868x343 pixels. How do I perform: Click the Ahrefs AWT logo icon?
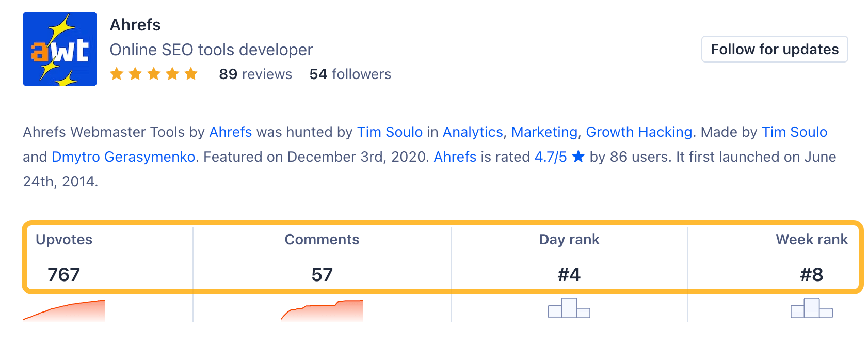point(59,49)
